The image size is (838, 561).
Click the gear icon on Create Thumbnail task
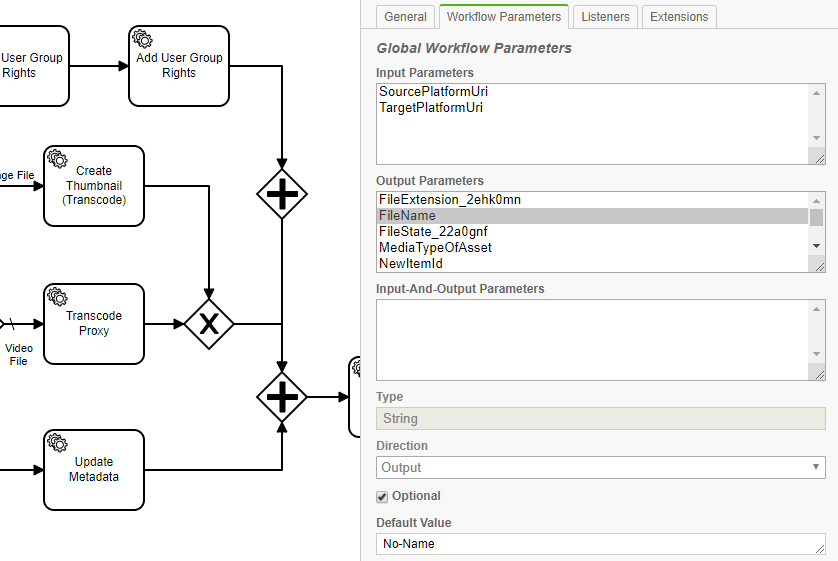[x=58, y=159]
